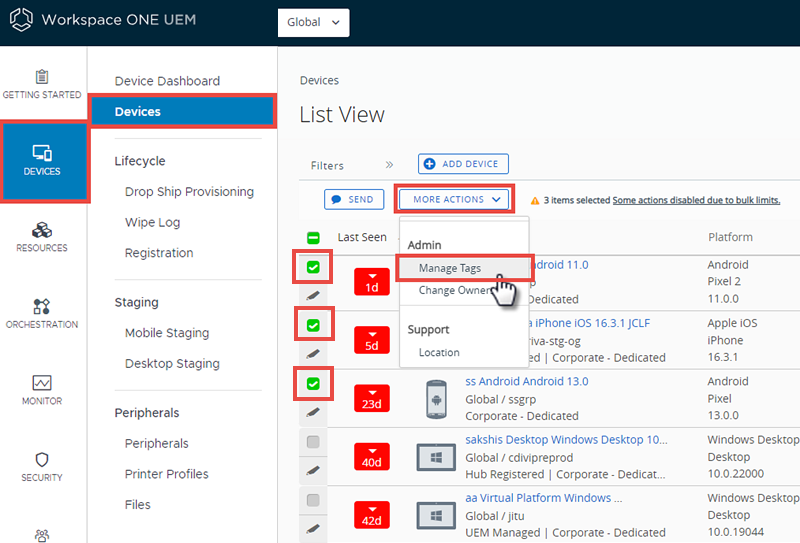The height and width of the screenshot is (543, 800).
Task: Open aa Virtual Platform Windows link
Action: point(543,498)
